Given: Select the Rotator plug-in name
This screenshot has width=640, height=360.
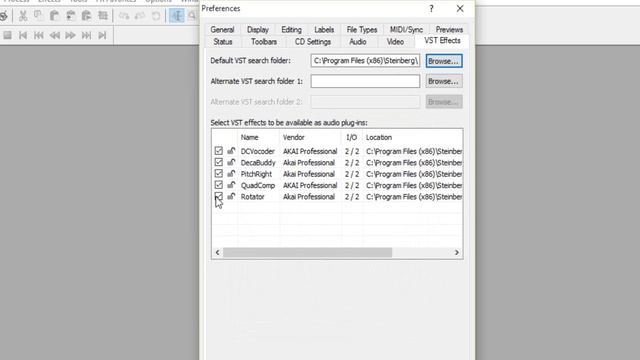Looking at the screenshot, I should 253,197.
